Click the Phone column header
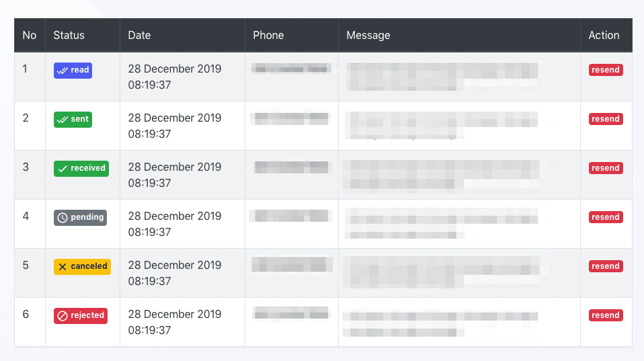The height and width of the screenshot is (361, 644). (268, 35)
